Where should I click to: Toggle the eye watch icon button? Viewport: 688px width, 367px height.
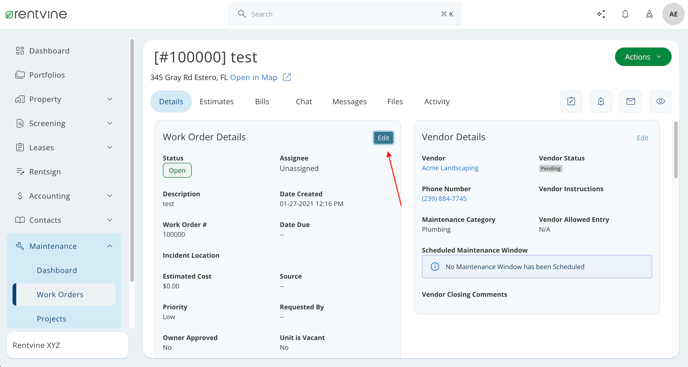tap(660, 101)
